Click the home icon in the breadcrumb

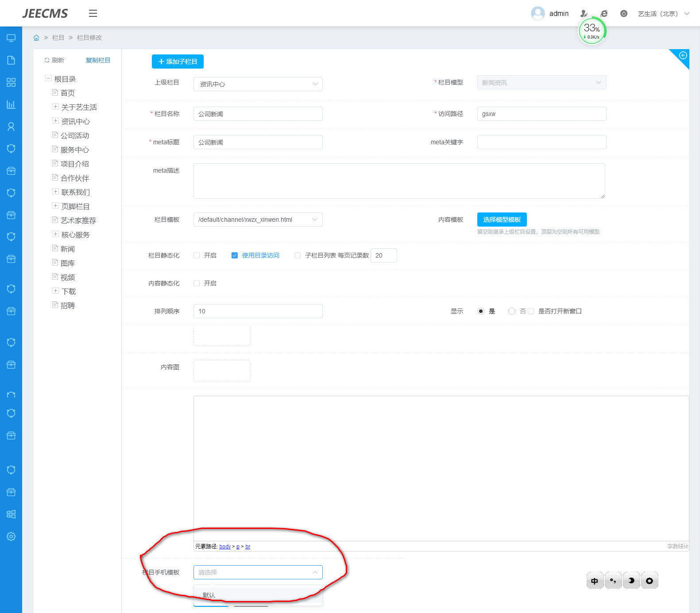[x=36, y=38]
